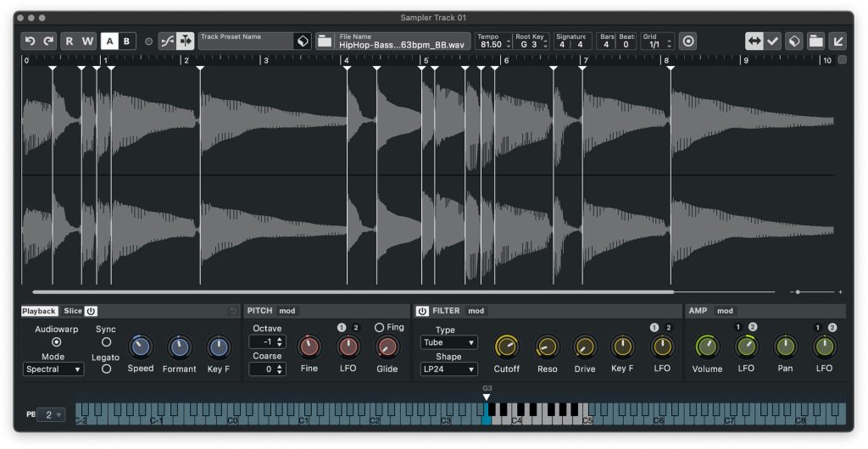Enable the Audiowarp radio button
Viewport: 868px width, 449px height.
click(x=57, y=342)
